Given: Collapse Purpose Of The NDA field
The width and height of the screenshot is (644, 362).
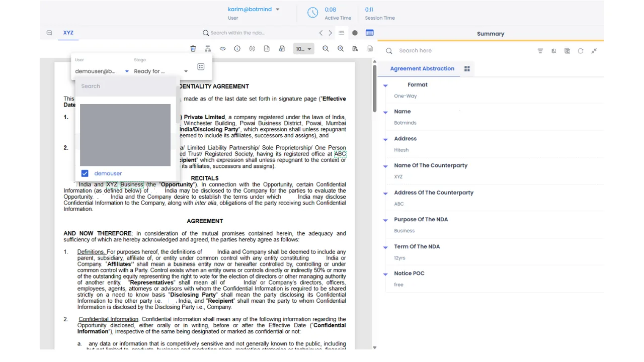Looking at the screenshot, I should (385, 220).
